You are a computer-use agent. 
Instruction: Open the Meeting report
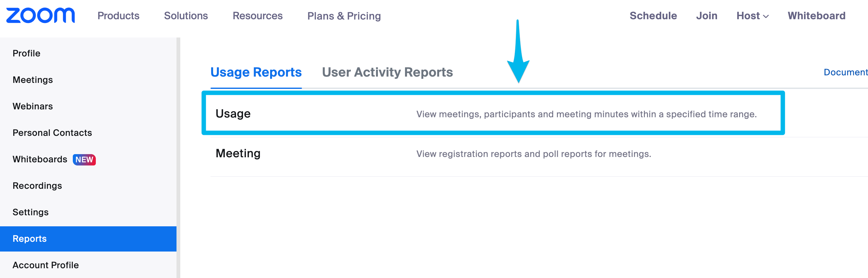[238, 154]
